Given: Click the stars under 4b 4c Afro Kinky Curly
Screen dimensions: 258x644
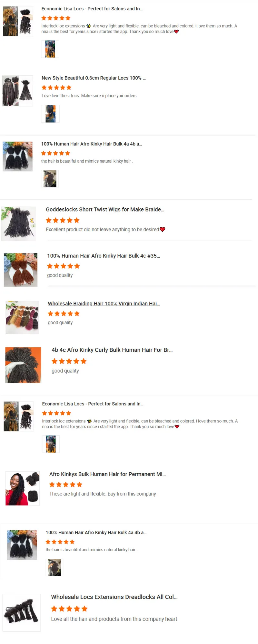Looking at the screenshot, I should [x=69, y=361].
